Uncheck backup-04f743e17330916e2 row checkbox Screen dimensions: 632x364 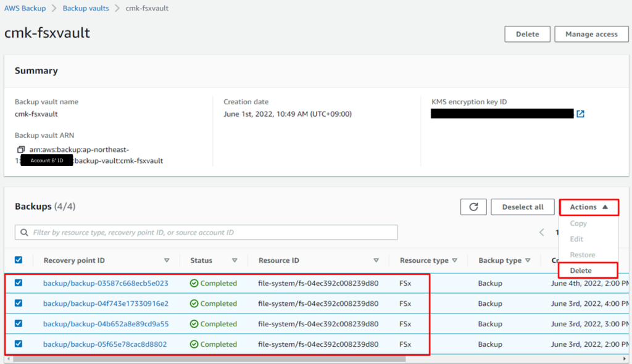[19, 303]
